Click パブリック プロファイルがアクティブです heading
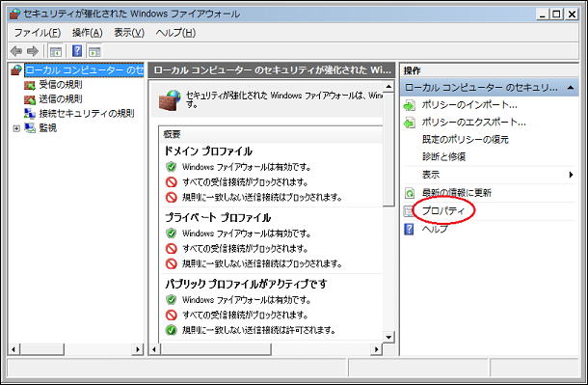The image size is (588, 385). (x=246, y=284)
